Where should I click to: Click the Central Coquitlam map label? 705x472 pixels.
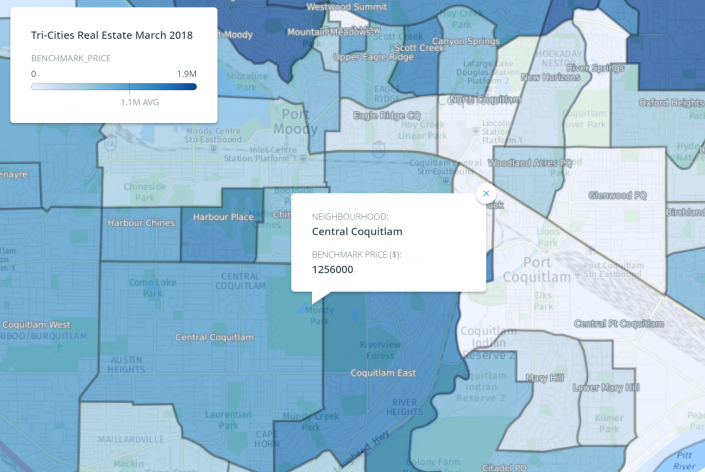pos(214,337)
